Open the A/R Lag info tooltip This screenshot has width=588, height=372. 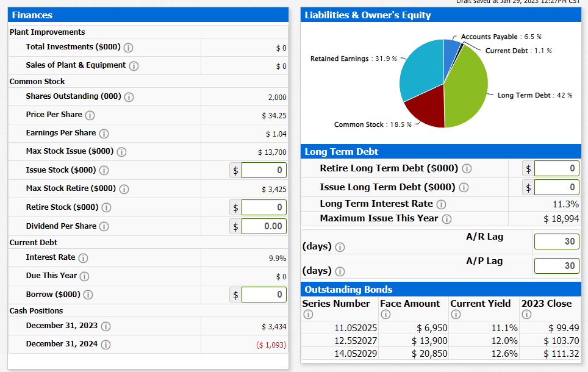pos(340,247)
